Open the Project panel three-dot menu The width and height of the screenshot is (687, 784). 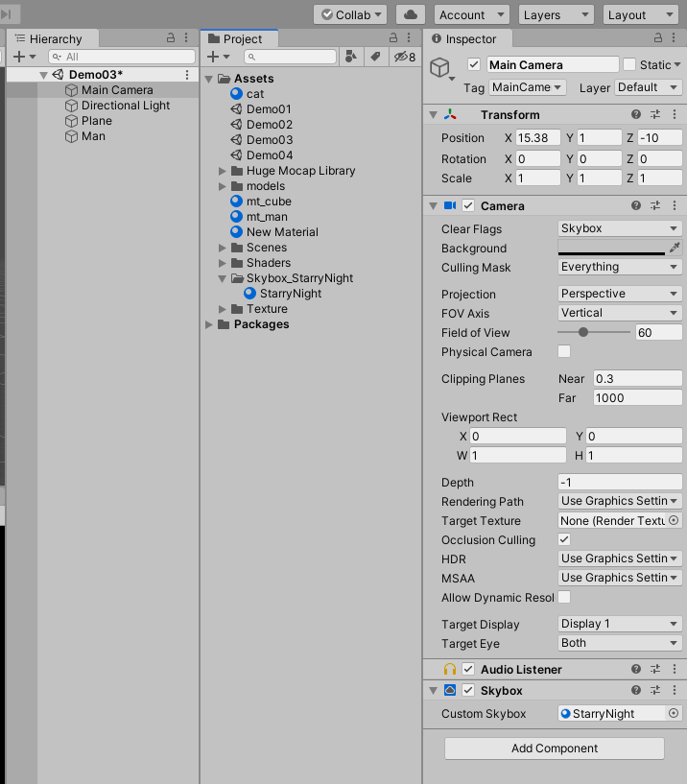tap(409, 37)
